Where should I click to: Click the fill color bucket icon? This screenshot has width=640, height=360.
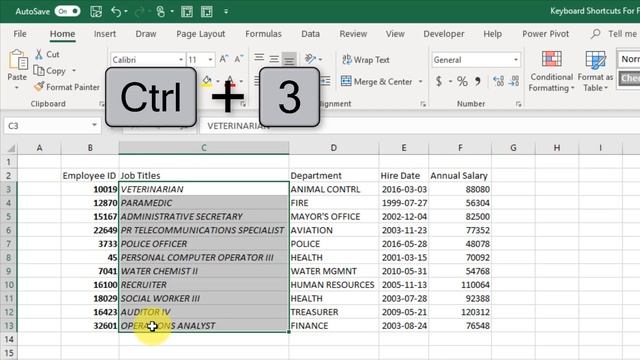point(207,81)
